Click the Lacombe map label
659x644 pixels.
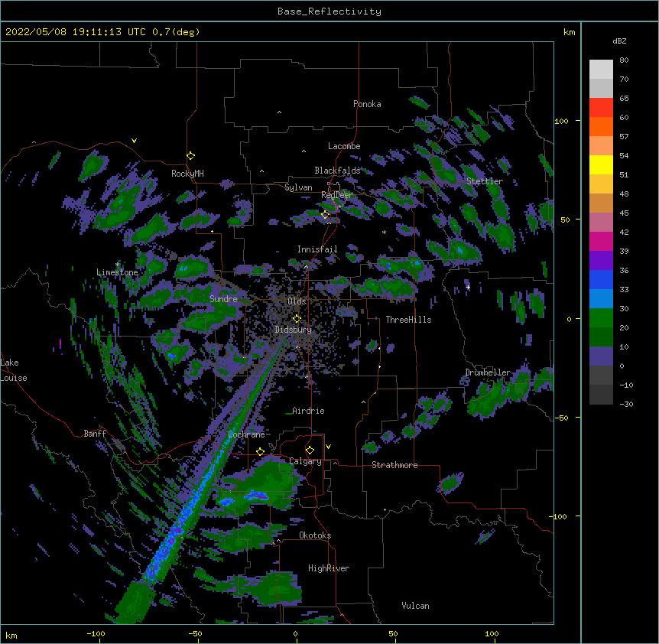click(344, 146)
